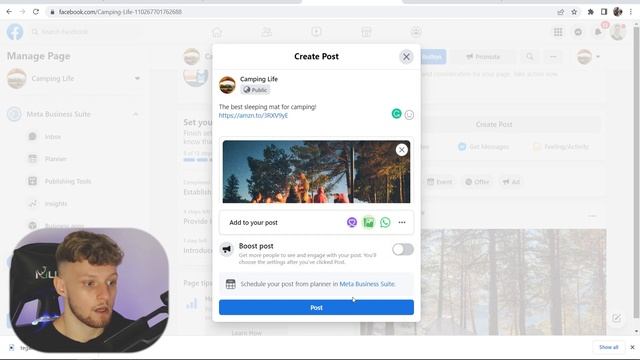Viewport: 640px width, 360px height.
Task: Click the share page icon in address bar
Action: (560, 12)
